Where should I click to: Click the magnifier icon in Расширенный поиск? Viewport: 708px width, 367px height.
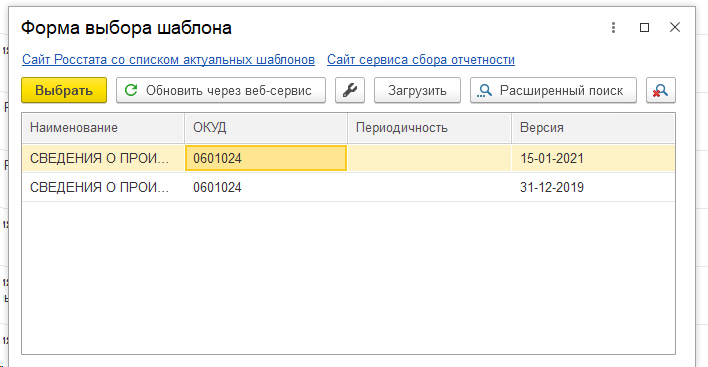pyautogui.click(x=484, y=91)
